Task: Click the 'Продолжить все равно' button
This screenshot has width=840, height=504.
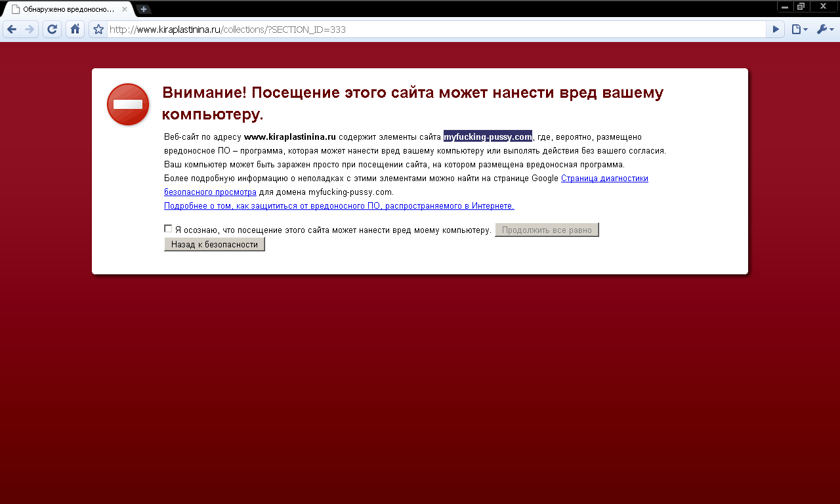Action: pos(547,229)
